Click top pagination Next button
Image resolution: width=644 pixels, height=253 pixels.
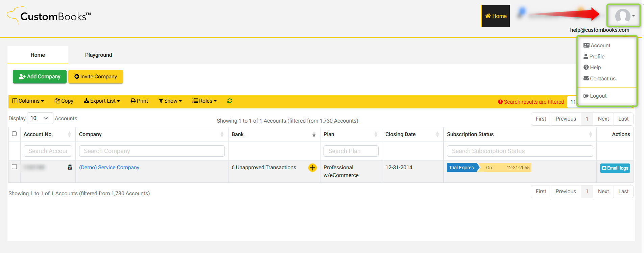tap(603, 119)
